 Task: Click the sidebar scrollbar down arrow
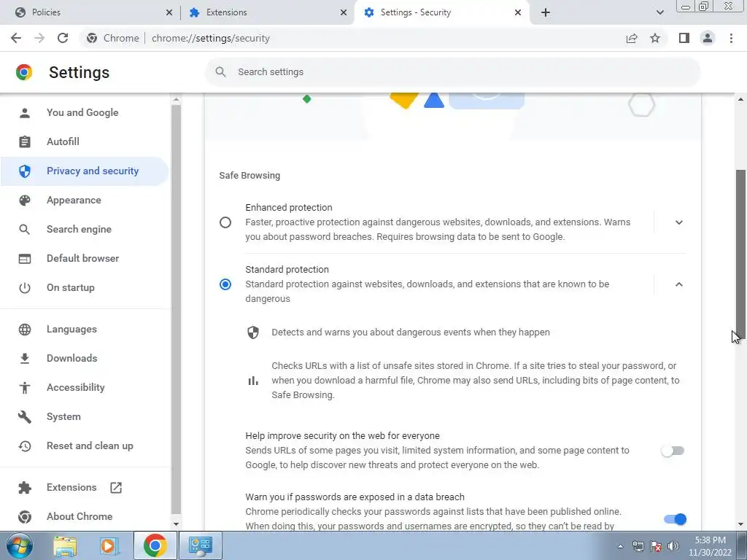(x=176, y=524)
